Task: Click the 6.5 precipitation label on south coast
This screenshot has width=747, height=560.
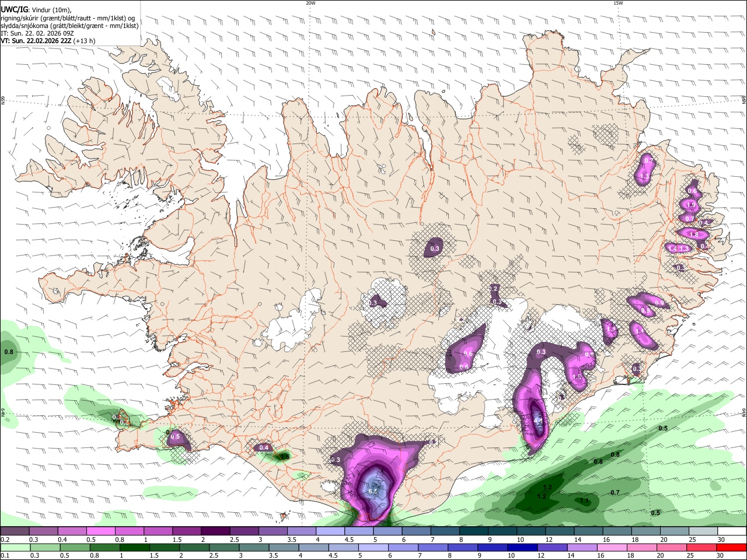Action: click(373, 492)
